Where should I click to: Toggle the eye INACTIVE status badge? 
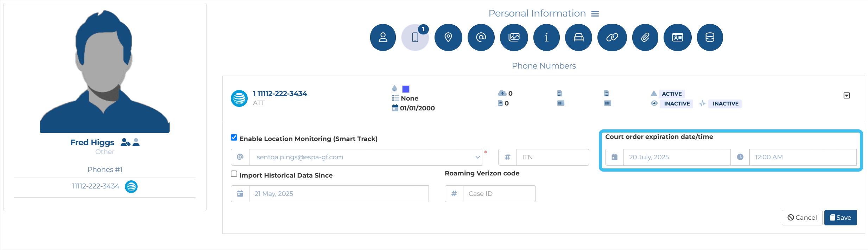pyautogui.click(x=676, y=104)
